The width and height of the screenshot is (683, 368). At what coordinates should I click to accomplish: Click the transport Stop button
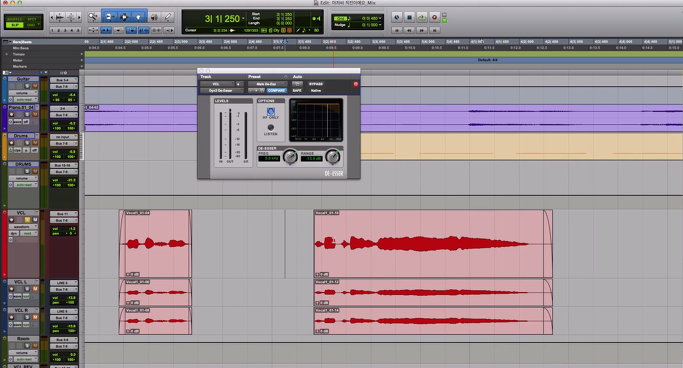pos(409,17)
